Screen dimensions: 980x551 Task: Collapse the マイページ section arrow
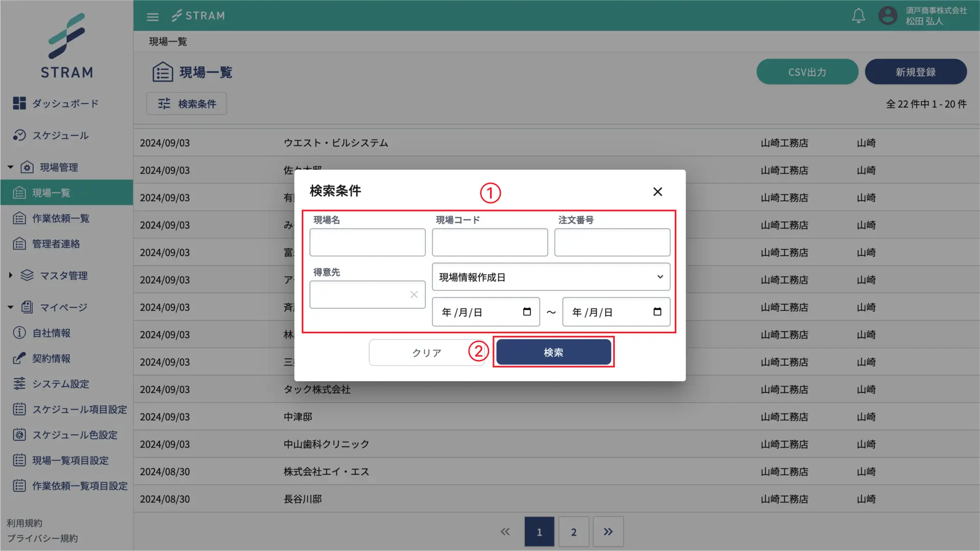point(10,307)
